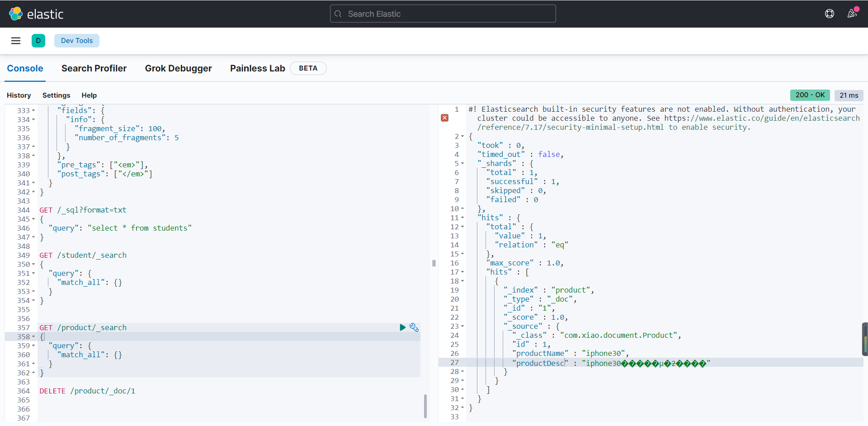
Task: Click the D space avatar
Action: pos(38,41)
